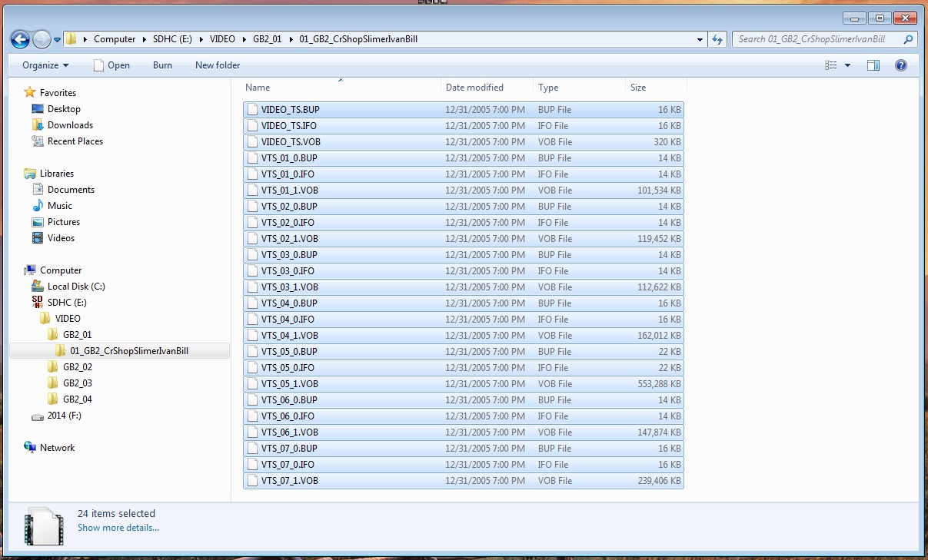Open the address bar history dropdown
The height and width of the screenshot is (560, 928).
click(x=700, y=39)
